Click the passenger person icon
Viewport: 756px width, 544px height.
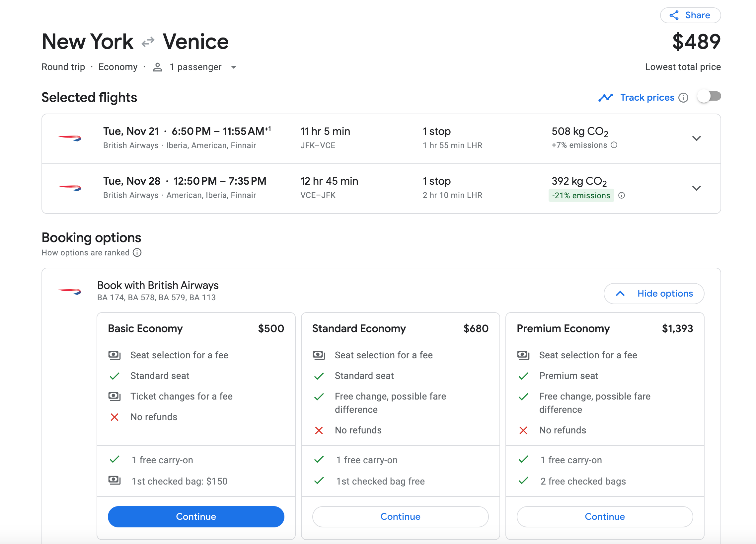(157, 67)
